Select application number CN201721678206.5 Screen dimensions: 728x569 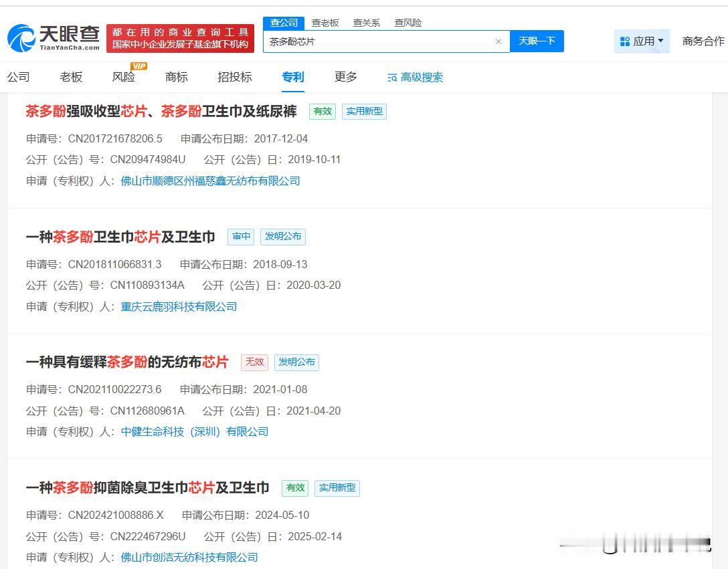pyautogui.click(x=115, y=139)
